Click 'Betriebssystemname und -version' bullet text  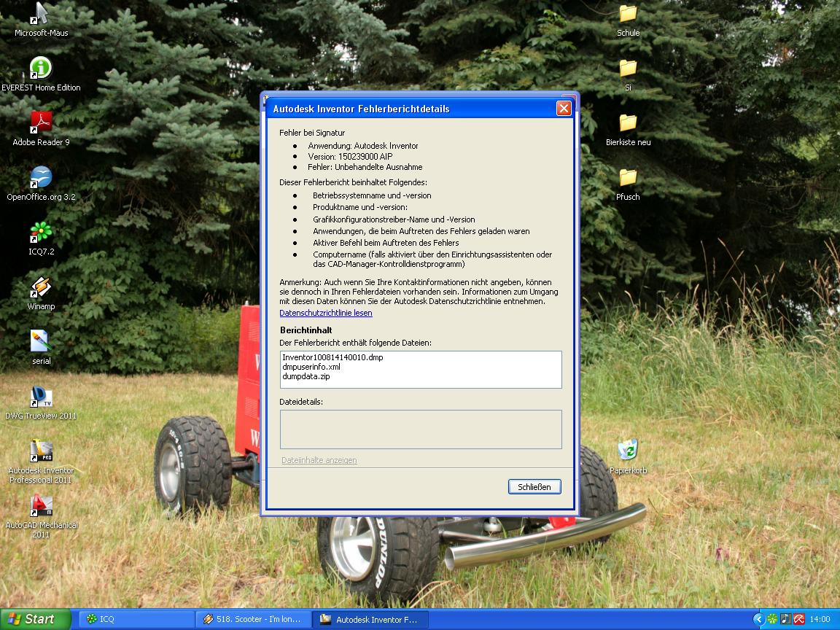point(373,195)
